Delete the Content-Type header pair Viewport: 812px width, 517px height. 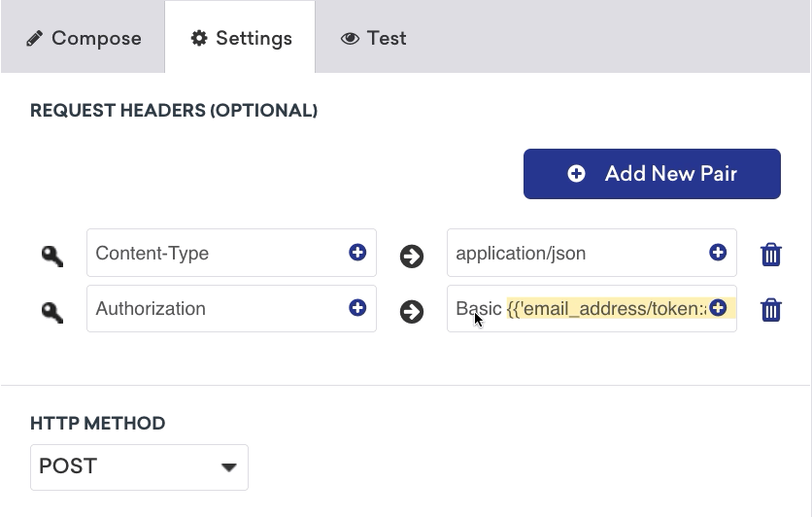(771, 255)
